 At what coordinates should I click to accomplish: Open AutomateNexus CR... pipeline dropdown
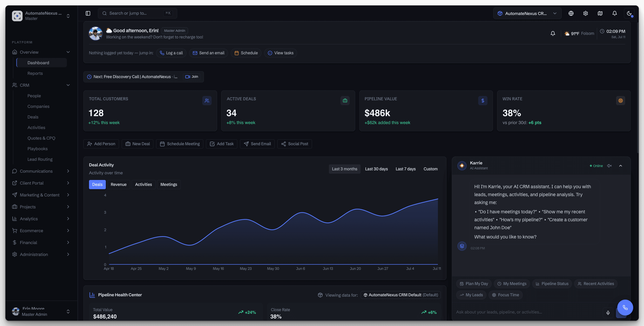[527, 13]
